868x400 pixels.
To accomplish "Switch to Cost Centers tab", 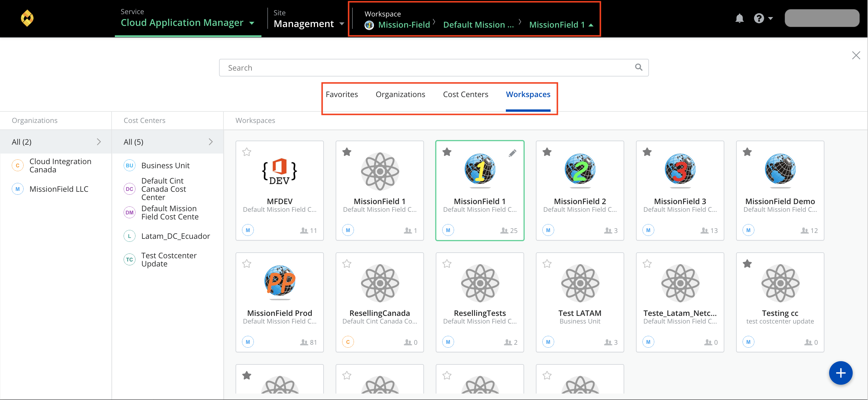I will tap(465, 95).
